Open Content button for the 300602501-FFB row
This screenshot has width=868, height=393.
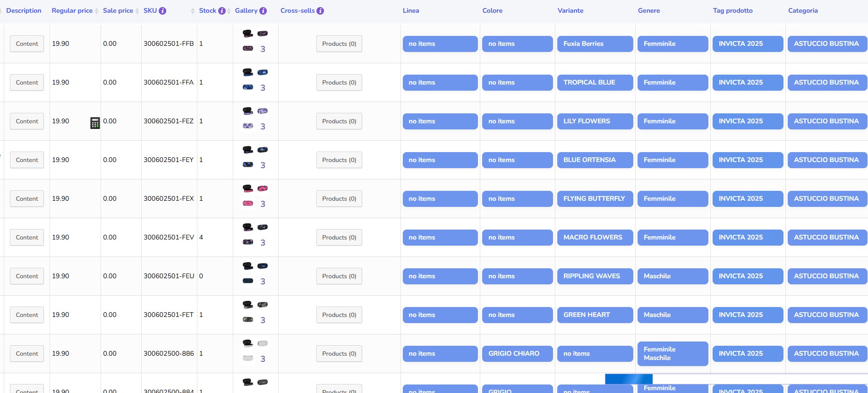pos(27,44)
